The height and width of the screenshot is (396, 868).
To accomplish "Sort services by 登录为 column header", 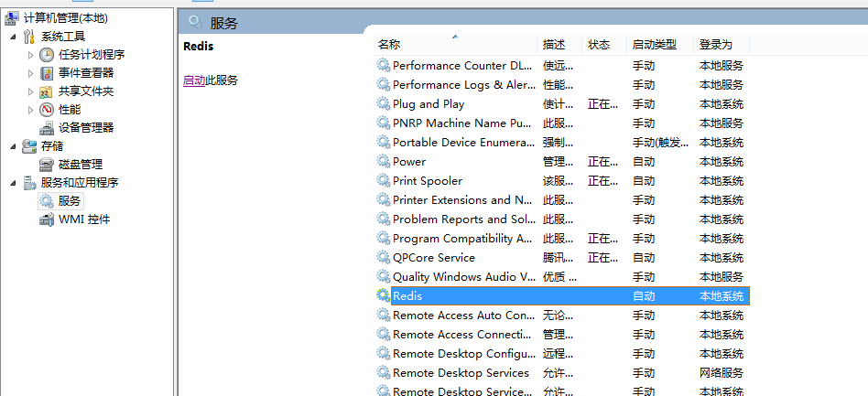I will click(722, 44).
